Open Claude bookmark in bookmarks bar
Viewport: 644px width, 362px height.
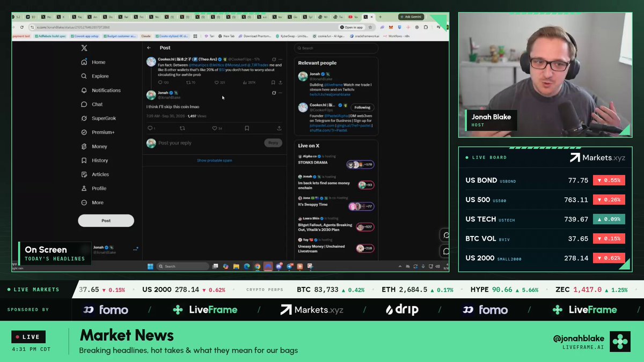tap(145, 36)
